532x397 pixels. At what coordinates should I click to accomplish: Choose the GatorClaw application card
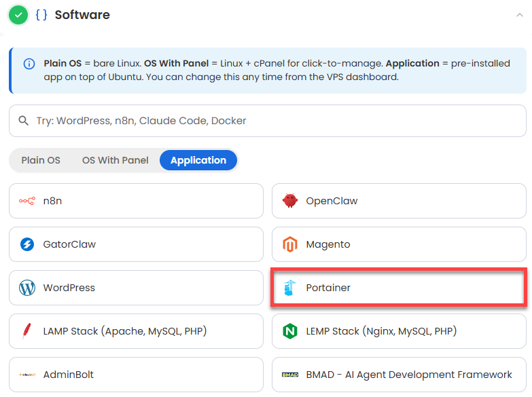136,244
